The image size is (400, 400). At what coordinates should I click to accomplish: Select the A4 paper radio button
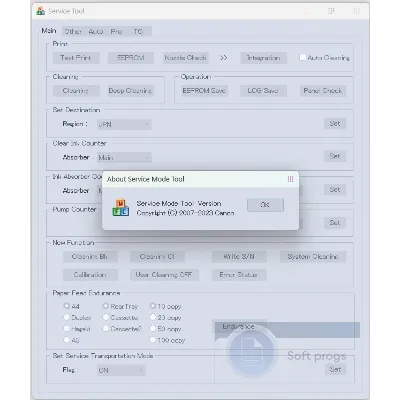(66, 306)
